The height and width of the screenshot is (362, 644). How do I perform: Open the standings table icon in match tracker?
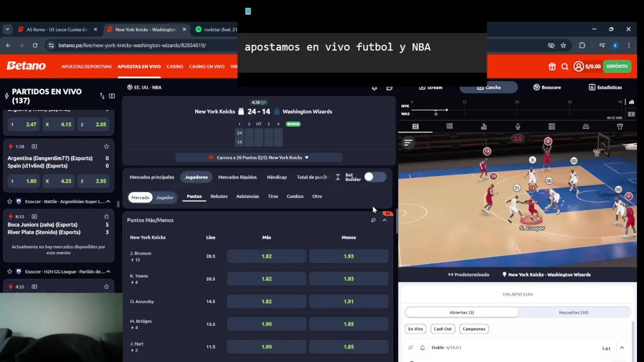tap(551, 127)
